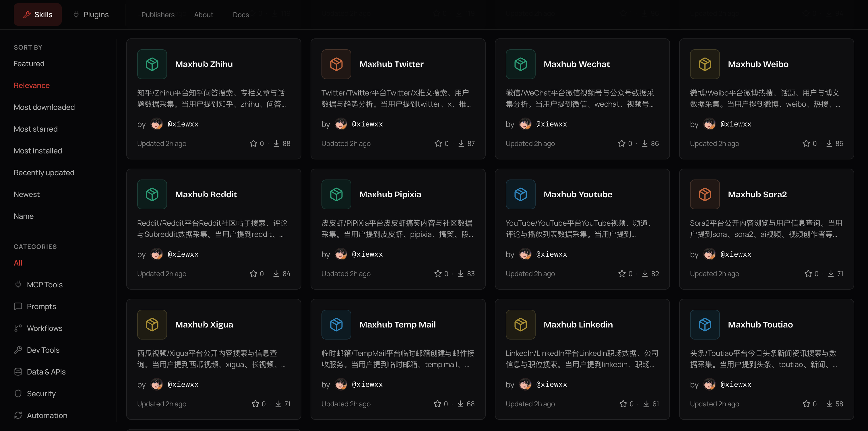Screen dimensions: 868x431
Task: Open the Maxhub Zhihu skill title
Action: point(204,64)
